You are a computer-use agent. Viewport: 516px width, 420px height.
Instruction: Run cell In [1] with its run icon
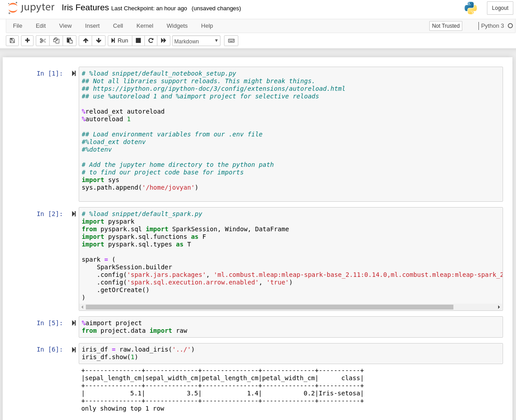(x=74, y=73)
